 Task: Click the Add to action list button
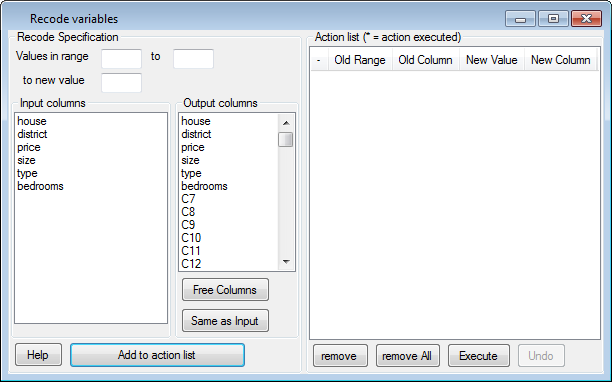(157, 355)
